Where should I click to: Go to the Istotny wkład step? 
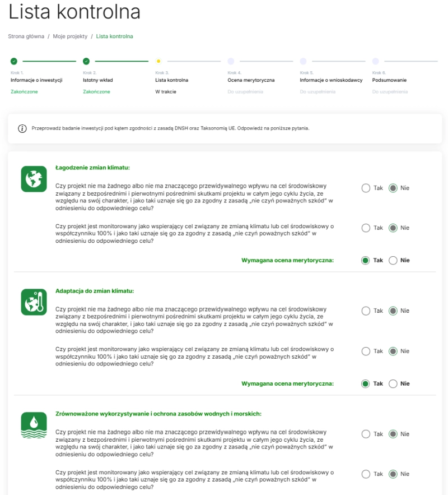[x=98, y=80]
